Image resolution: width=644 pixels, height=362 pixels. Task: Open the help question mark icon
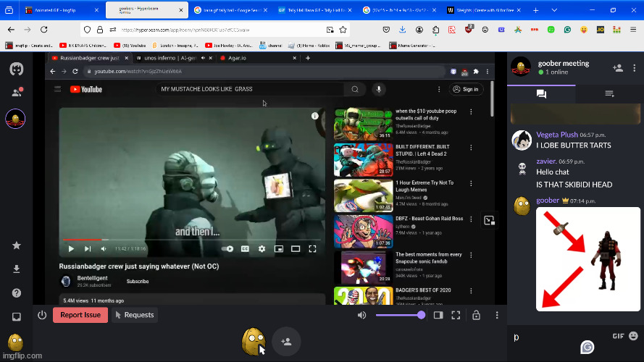pyautogui.click(x=16, y=293)
